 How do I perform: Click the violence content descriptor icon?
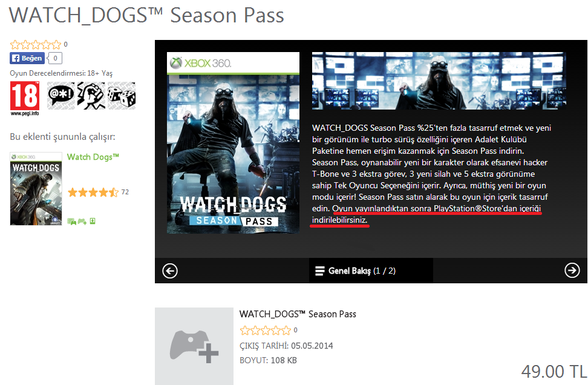91,95
